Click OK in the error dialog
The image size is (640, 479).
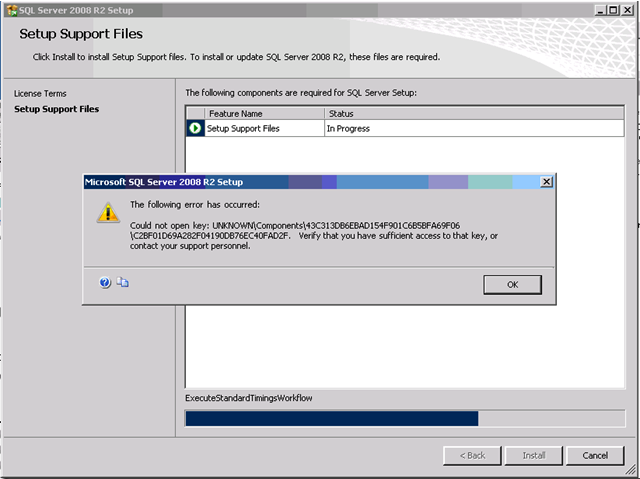512,284
